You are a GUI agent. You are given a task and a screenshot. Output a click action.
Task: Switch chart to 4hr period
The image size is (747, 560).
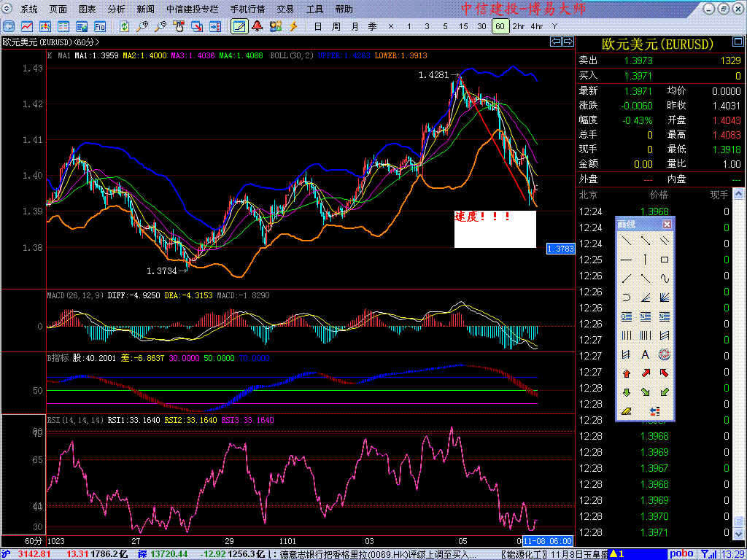[536, 26]
